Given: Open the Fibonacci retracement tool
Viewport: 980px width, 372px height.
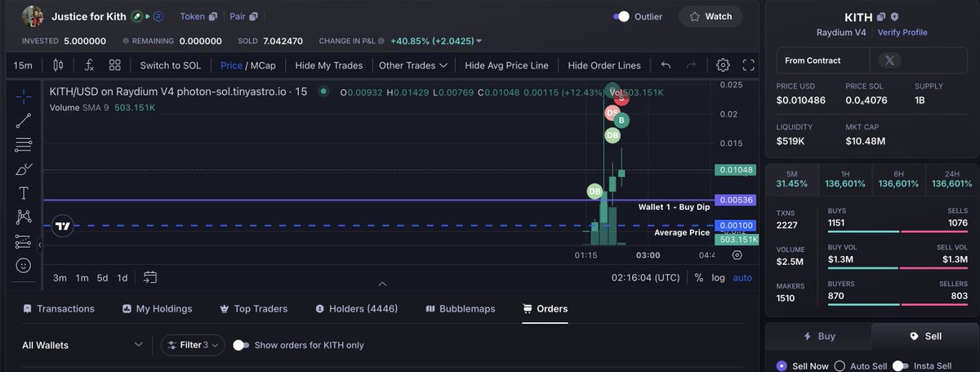Looking at the screenshot, I should click(23, 146).
